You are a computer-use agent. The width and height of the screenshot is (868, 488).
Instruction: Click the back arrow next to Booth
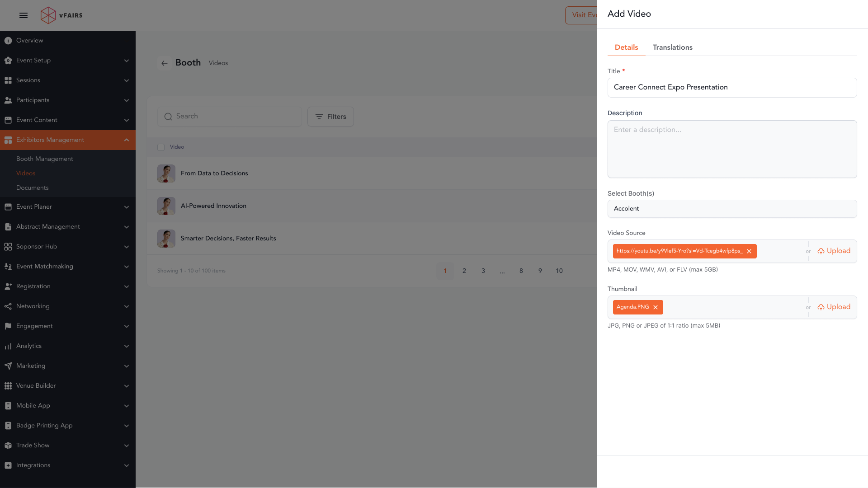(165, 63)
